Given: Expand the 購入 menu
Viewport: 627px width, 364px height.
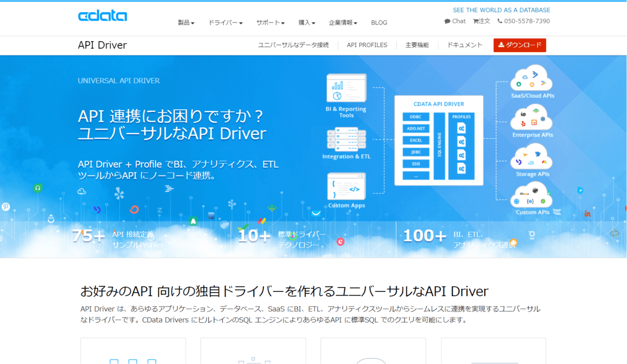Looking at the screenshot, I should pyautogui.click(x=307, y=22).
